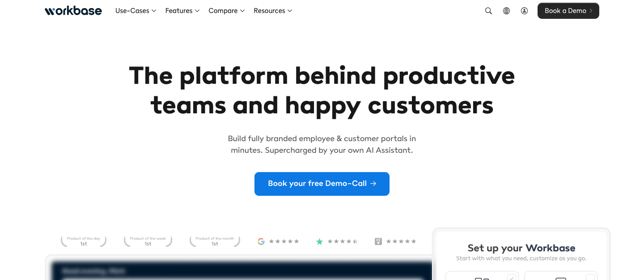644x280 pixels.
Task: Open the site search icon
Action: (x=488, y=11)
